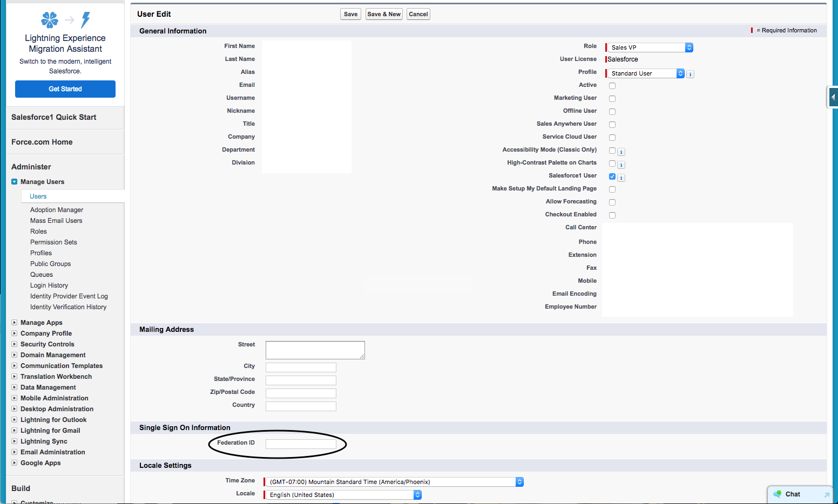Enable the Allow Forecasting checkbox
Screen dimensions: 838x504
pyautogui.click(x=612, y=202)
